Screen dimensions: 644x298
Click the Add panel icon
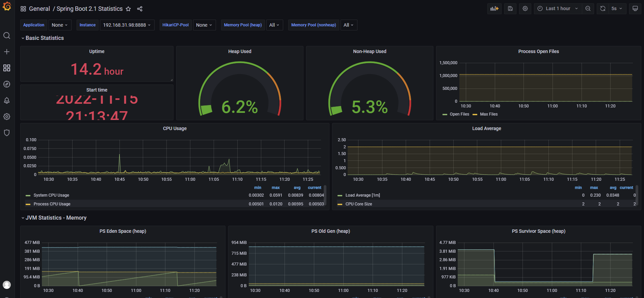click(x=494, y=8)
